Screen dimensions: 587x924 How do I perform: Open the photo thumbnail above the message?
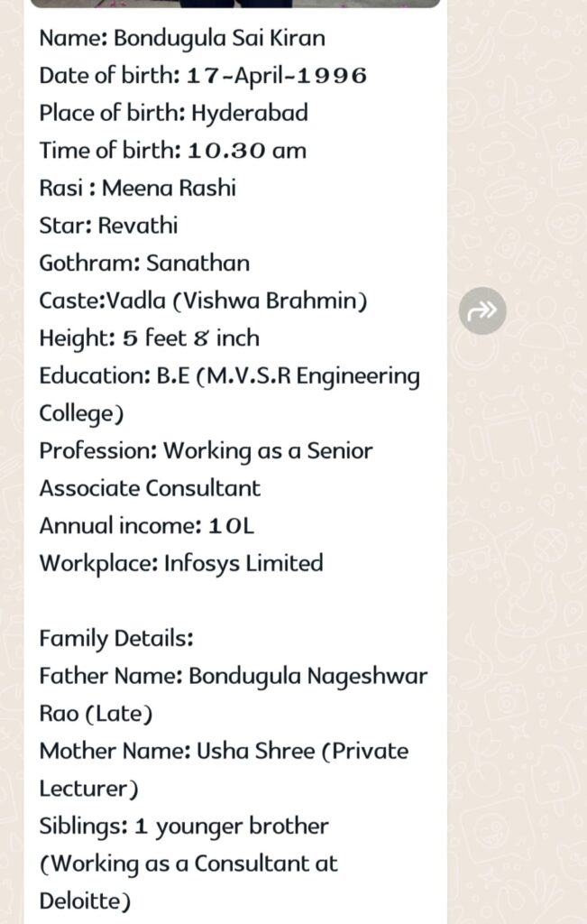pyautogui.click(x=235, y=4)
